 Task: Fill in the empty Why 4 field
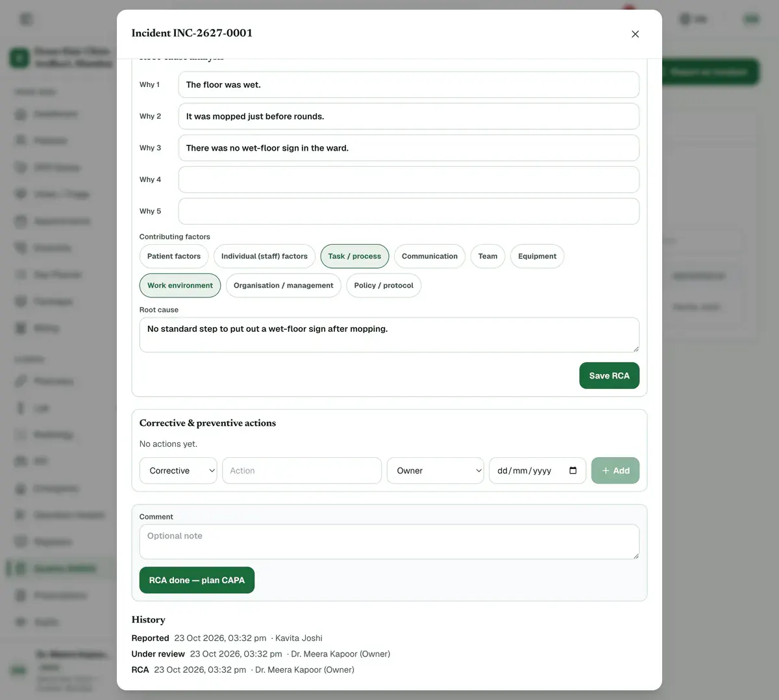pos(408,179)
